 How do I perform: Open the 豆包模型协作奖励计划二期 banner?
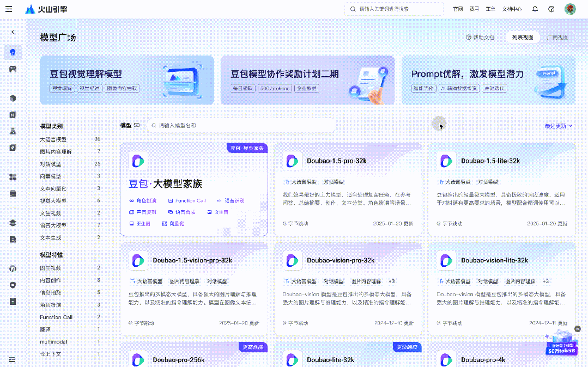(x=307, y=80)
